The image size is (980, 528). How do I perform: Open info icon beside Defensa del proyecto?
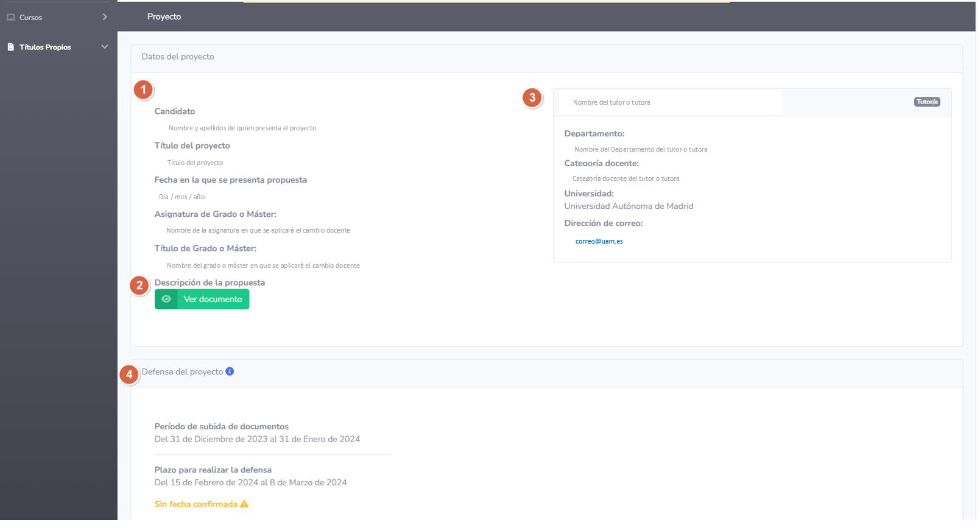tap(230, 371)
